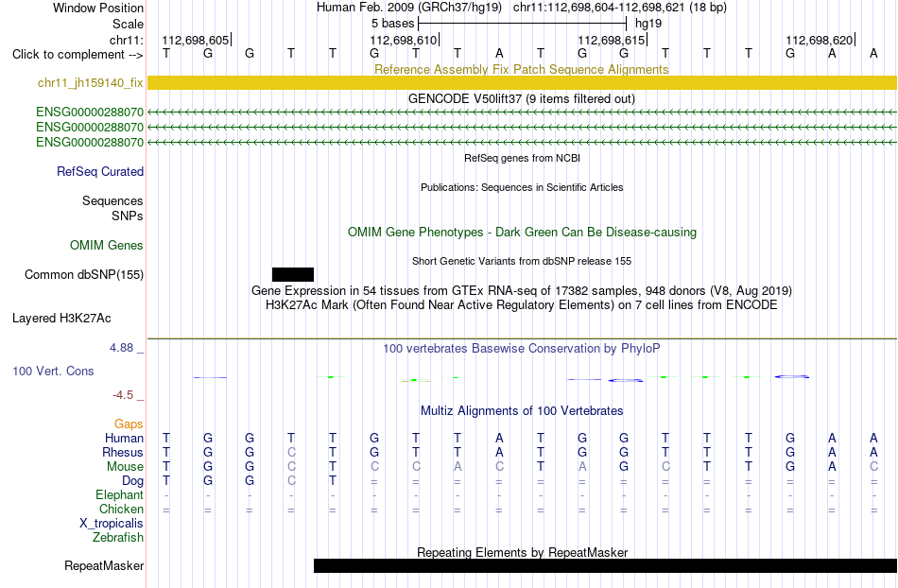Click the GTEx Gene Expression track title
This screenshot has width=898, height=588.
[522, 290]
